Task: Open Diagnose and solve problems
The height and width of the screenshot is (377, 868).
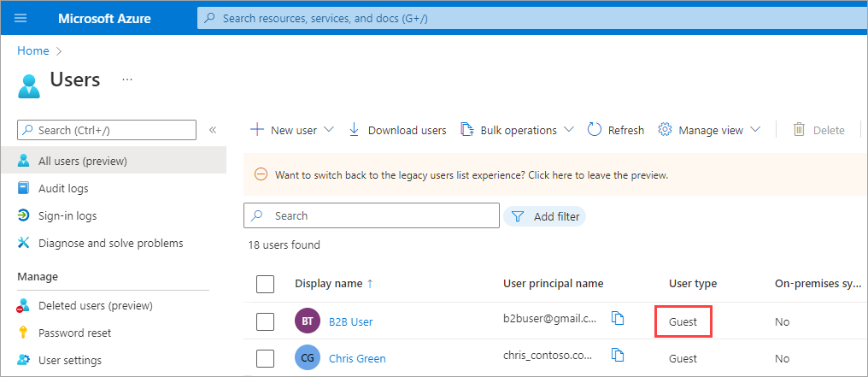Action: click(x=113, y=243)
